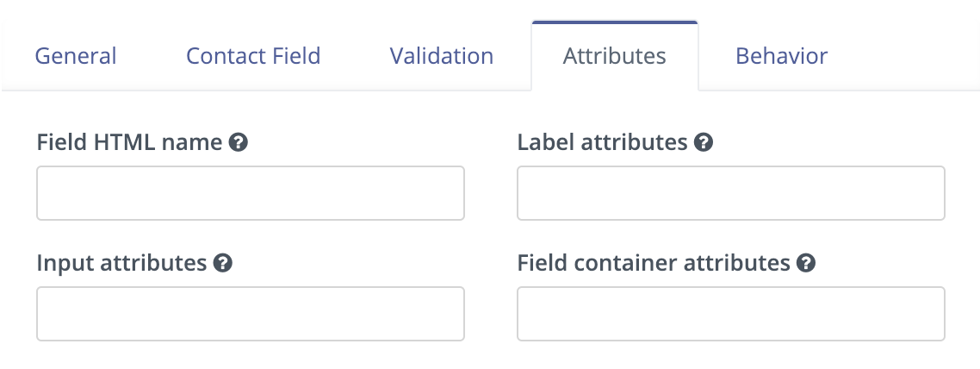
Task: Open the Input attributes question mark tooltip
Action: click(222, 263)
